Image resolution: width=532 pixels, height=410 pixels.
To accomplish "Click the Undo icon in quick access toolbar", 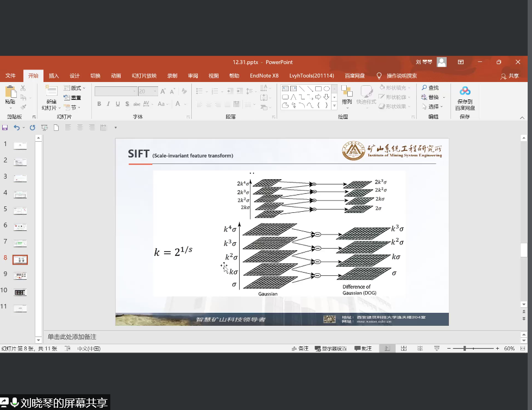I will 17,128.
